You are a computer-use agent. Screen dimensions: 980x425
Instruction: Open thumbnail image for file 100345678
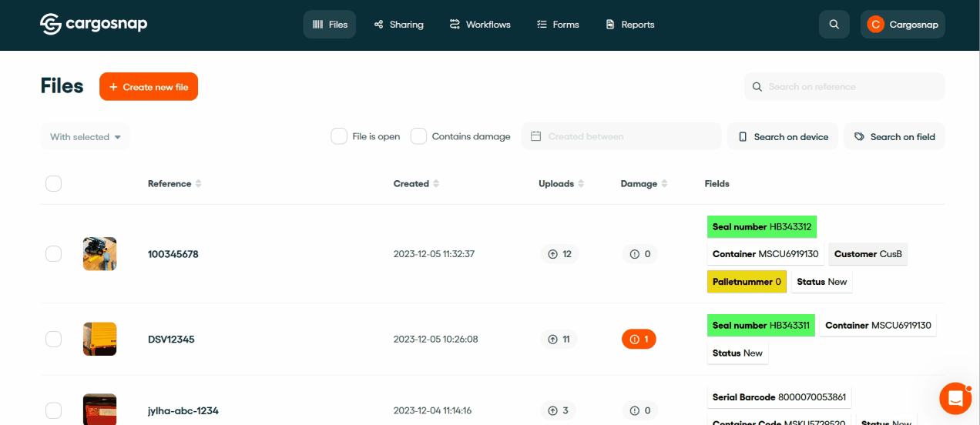click(100, 253)
